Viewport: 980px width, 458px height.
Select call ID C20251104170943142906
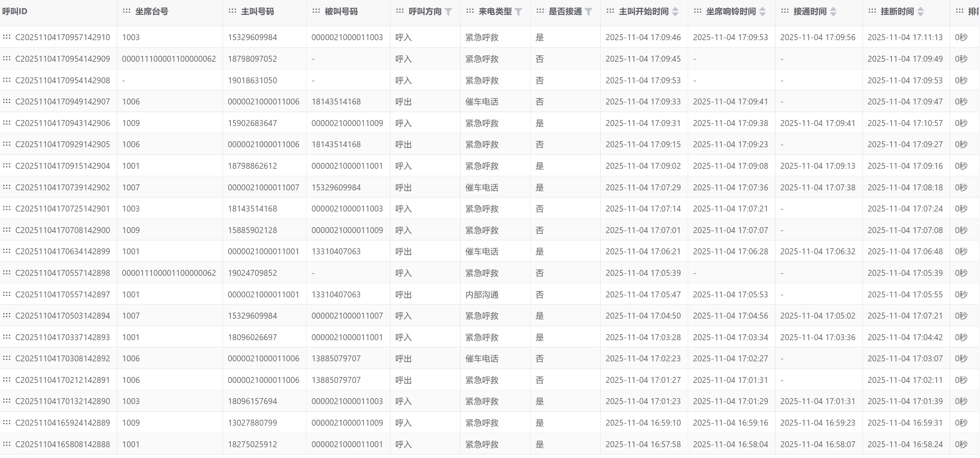point(62,123)
